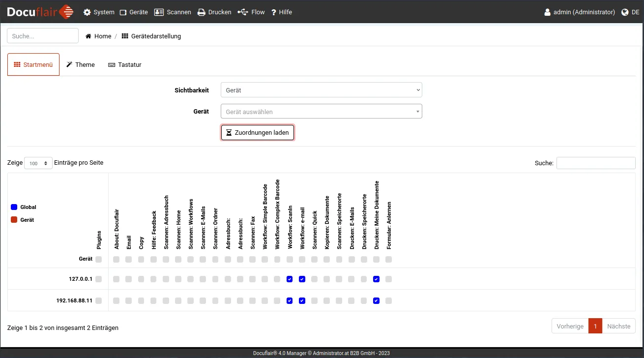
Task: Change entries per page selector
Action: pyautogui.click(x=38, y=163)
